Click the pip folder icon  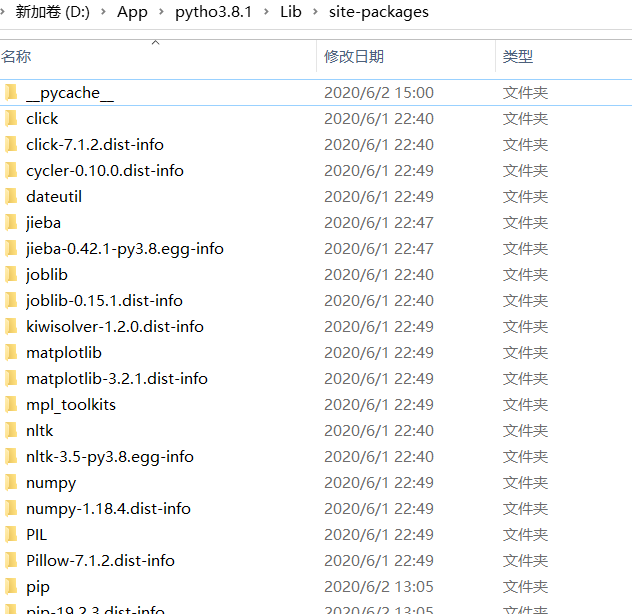[x=11, y=587]
